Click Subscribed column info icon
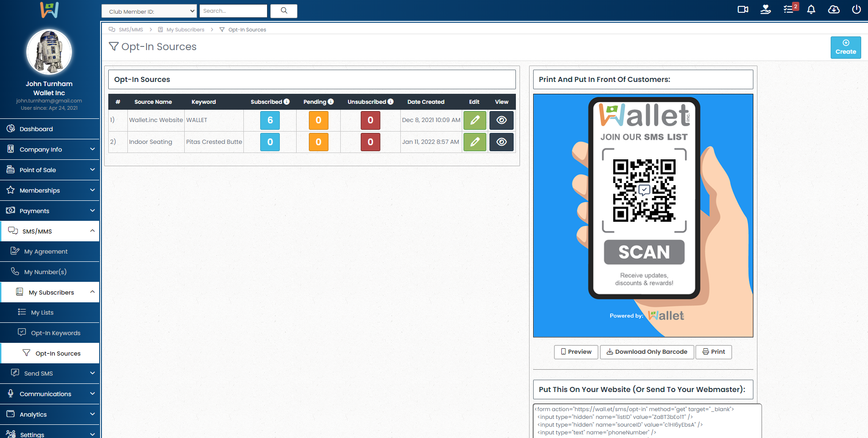This screenshot has height=438, width=868. pyautogui.click(x=287, y=102)
